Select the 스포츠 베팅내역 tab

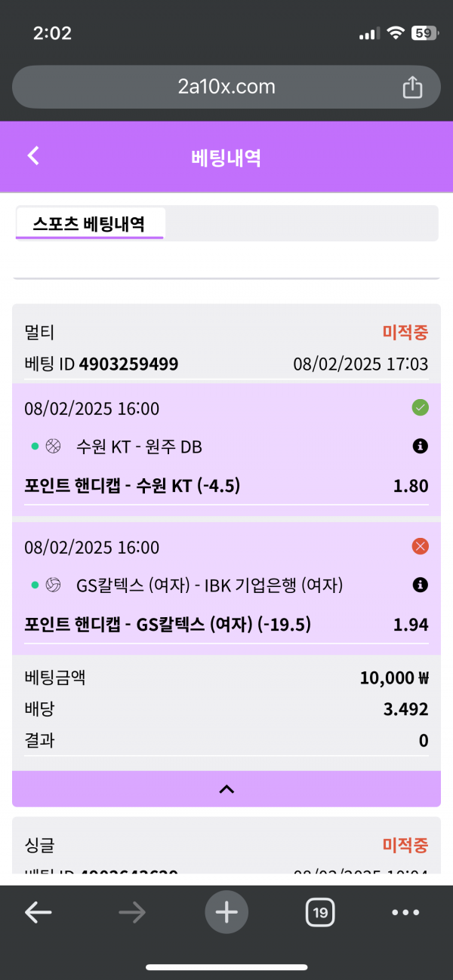point(89,223)
